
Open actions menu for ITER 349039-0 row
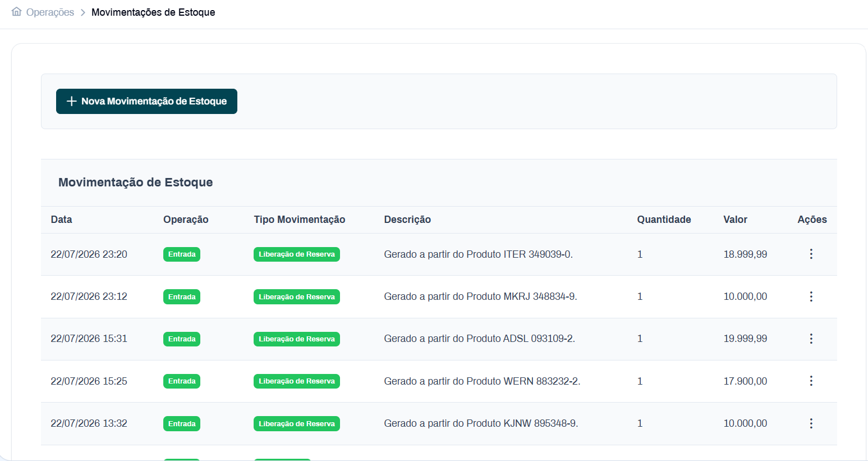811,254
